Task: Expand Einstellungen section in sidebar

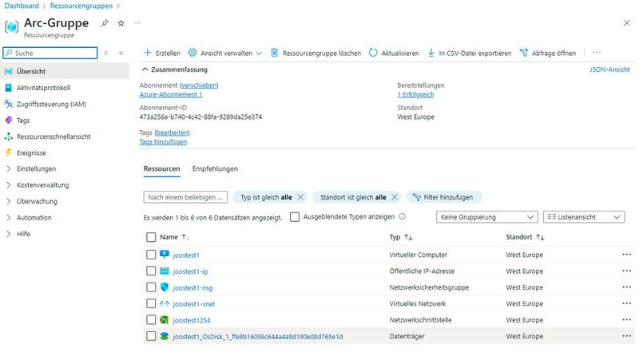Action: (x=9, y=168)
